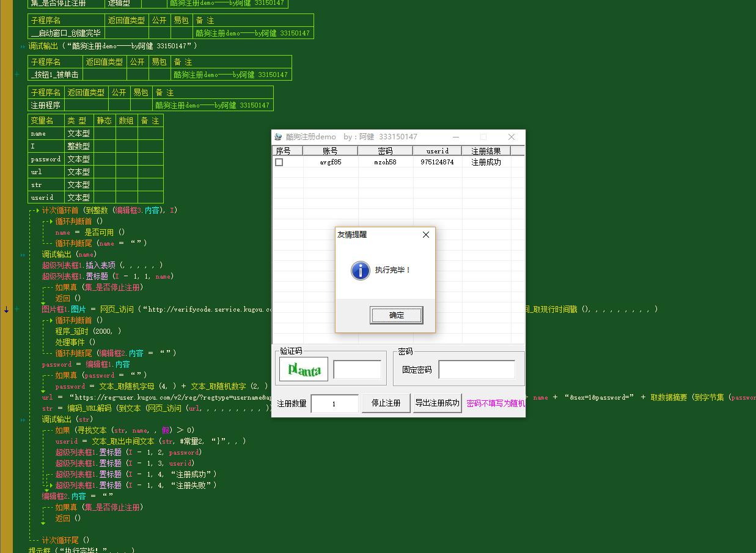Click the vertical scrollbar of the registration list
Viewport: 756px width, 553px height.
[x=520, y=244]
